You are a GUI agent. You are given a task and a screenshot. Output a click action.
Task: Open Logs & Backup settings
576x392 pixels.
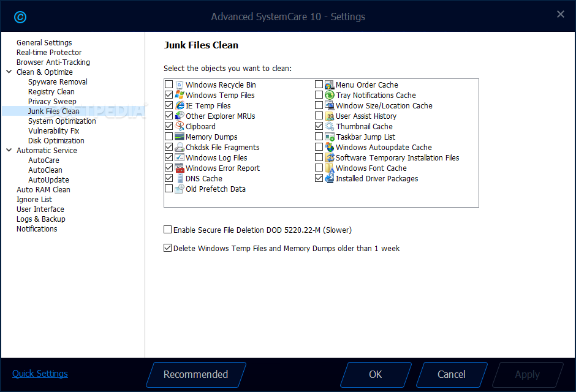coord(41,219)
